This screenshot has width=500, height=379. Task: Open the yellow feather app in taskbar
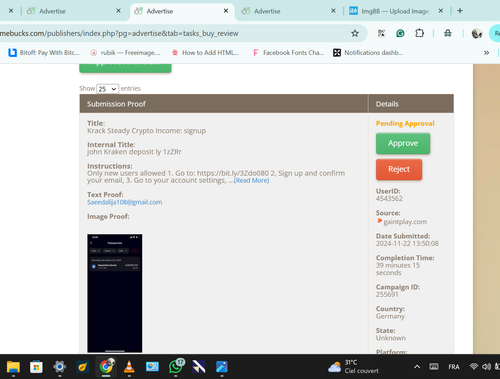(x=83, y=367)
